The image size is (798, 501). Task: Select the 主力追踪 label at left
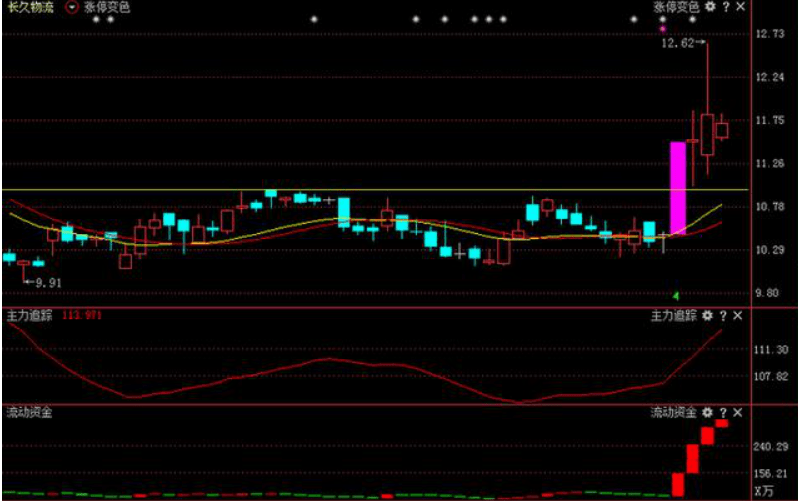(29, 316)
